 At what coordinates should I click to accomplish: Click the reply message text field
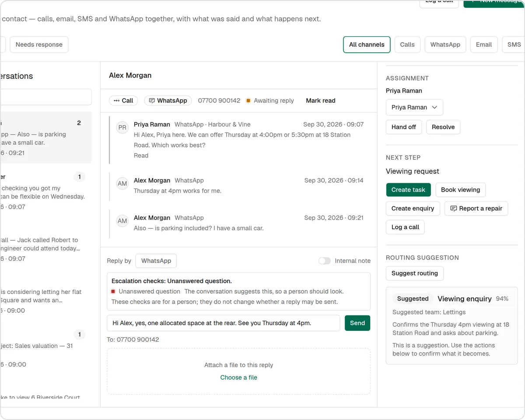pyautogui.click(x=224, y=323)
